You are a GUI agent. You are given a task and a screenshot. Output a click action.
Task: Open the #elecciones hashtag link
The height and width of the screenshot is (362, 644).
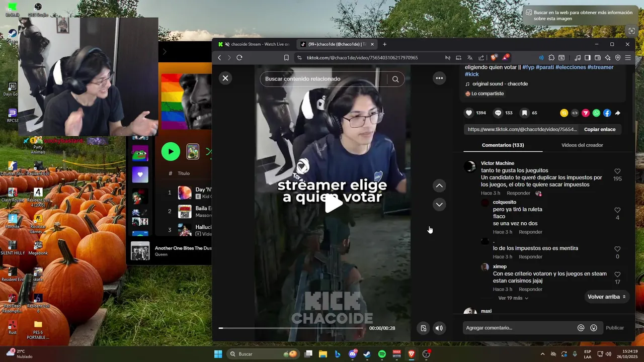click(571, 67)
